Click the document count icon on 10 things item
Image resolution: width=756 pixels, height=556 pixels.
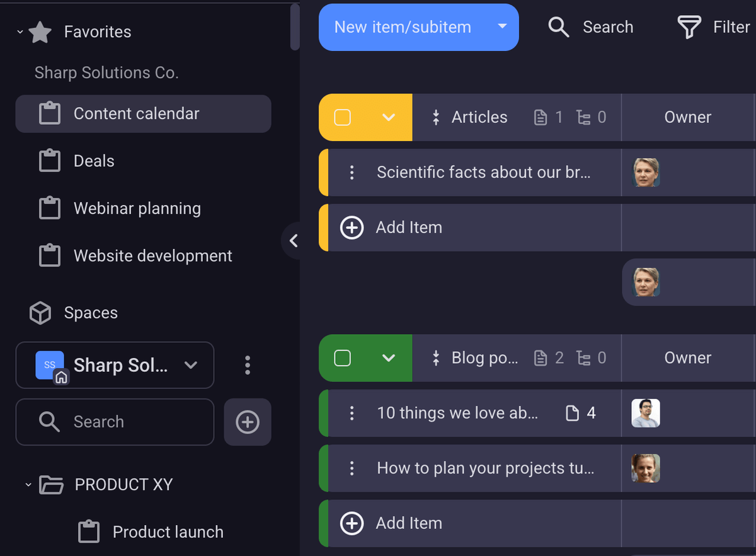572,414
